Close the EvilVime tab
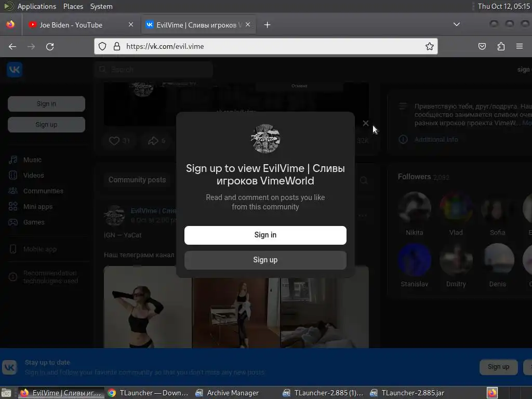 (x=248, y=24)
